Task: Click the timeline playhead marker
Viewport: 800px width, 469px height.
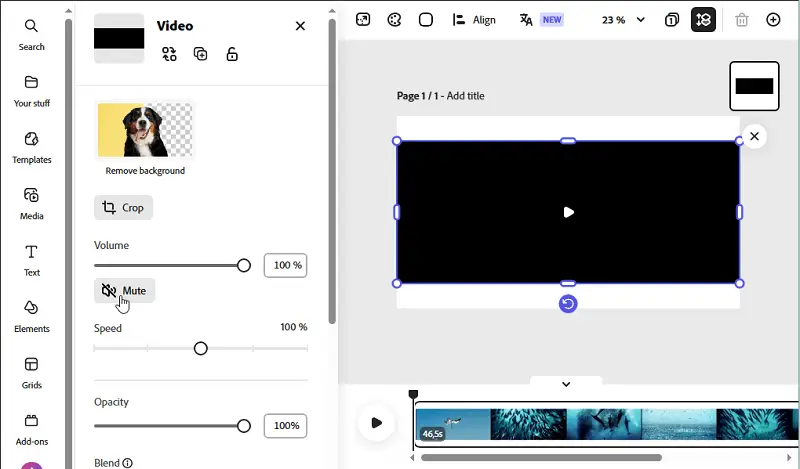Action: click(413, 394)
